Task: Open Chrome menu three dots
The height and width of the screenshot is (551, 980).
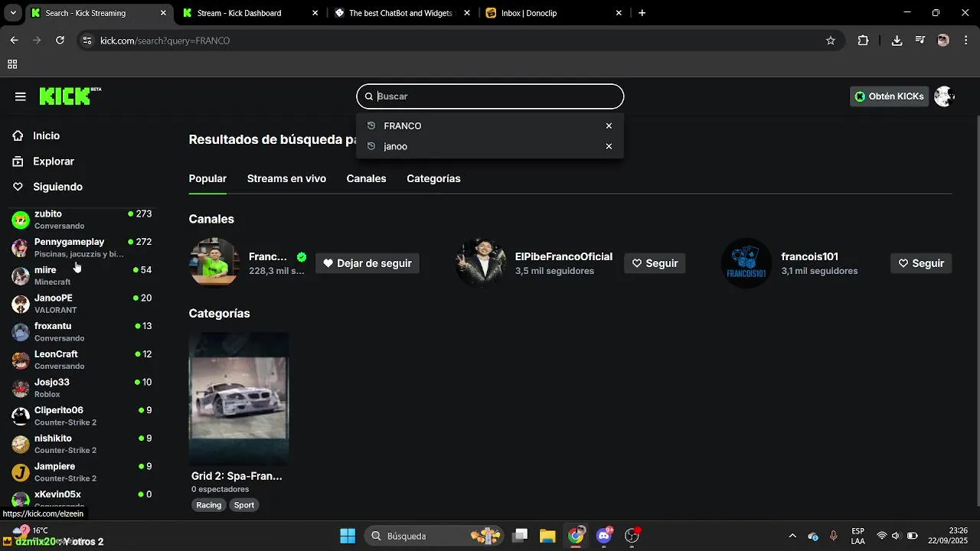Action: pos(965,41)
